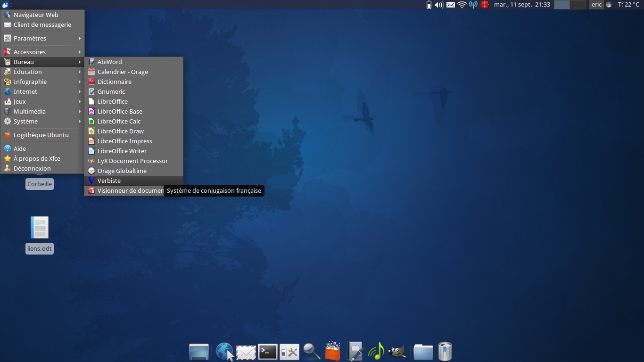Expand the Infographie submenu
Viewport: 644px width, 362px height.
(42, 82)
